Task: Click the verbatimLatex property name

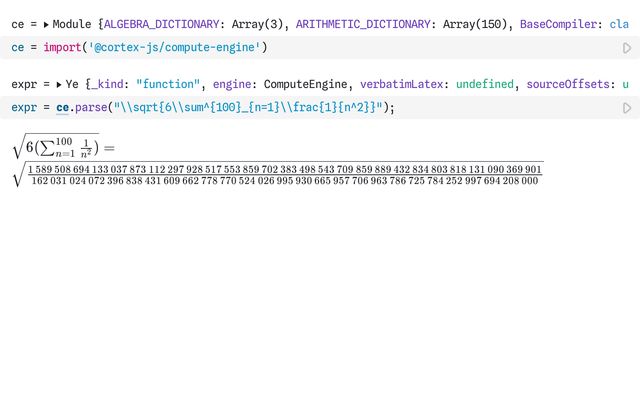Action: [x=401, y=84]
